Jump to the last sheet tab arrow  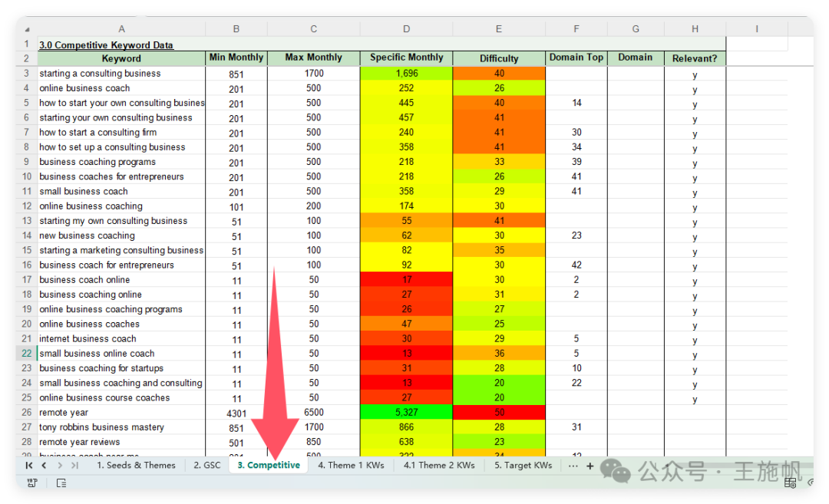pyautogui.click(x=74, y=465)
